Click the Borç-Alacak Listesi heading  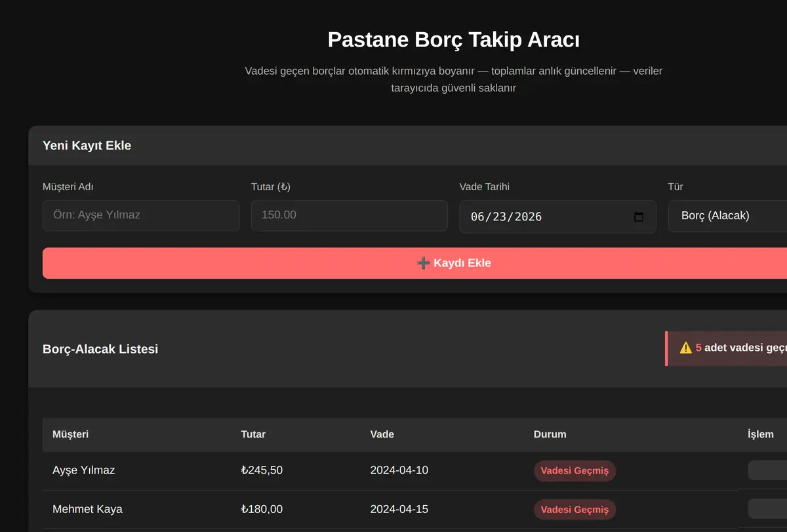[x=100, y=349]
